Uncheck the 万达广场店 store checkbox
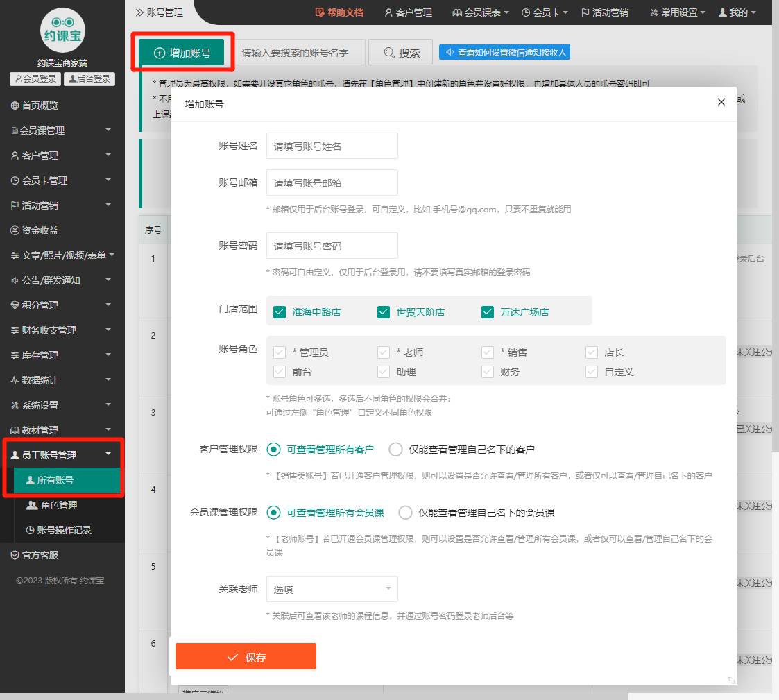 point(488,312)
